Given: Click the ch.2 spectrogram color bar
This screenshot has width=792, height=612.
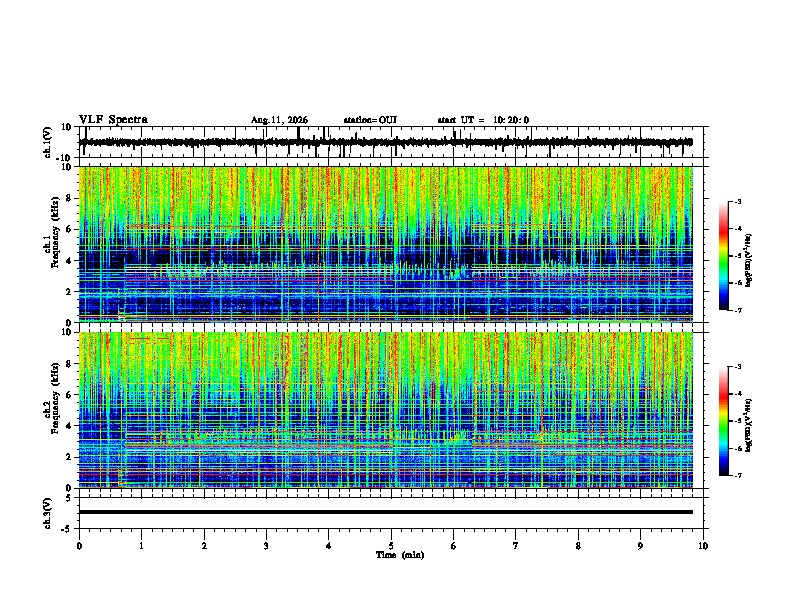Looking at the screenshot, I should tap(724, 421).
